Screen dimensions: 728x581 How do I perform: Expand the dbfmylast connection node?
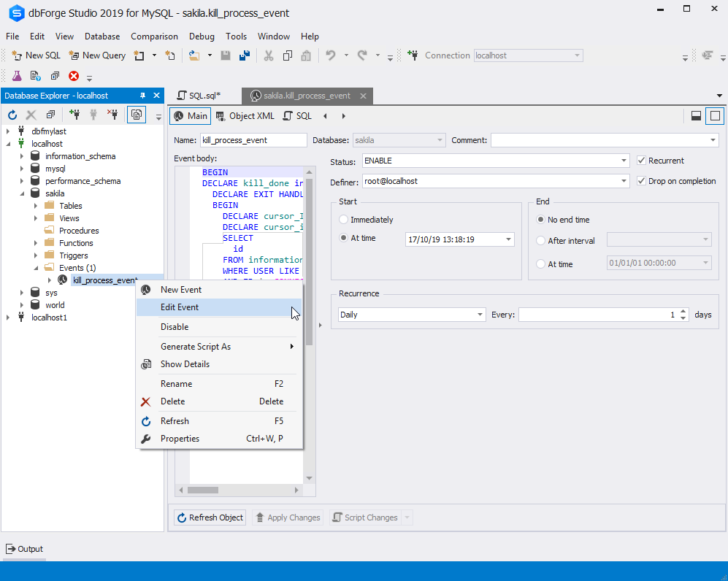8,131
